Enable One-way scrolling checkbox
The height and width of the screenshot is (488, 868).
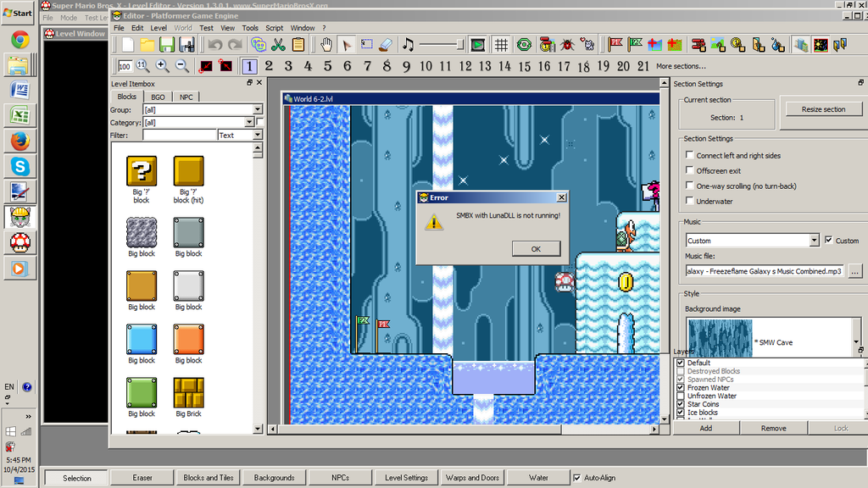690,186
